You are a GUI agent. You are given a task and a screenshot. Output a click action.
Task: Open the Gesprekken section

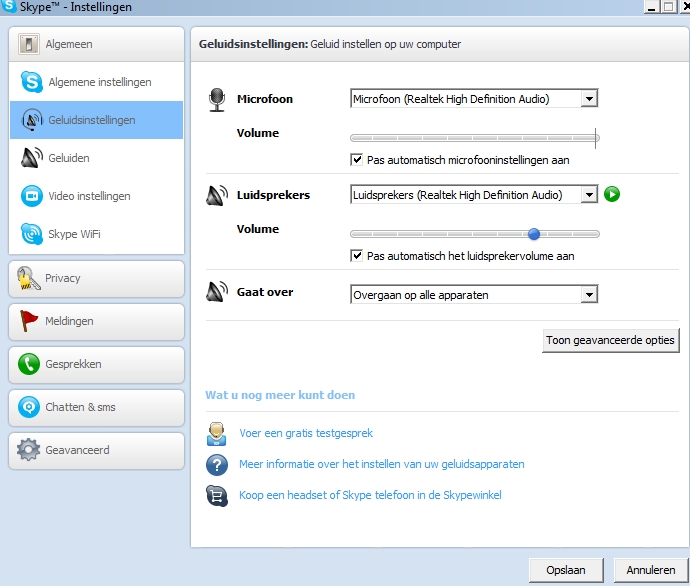pyautogui.click(x=96, y=364)
